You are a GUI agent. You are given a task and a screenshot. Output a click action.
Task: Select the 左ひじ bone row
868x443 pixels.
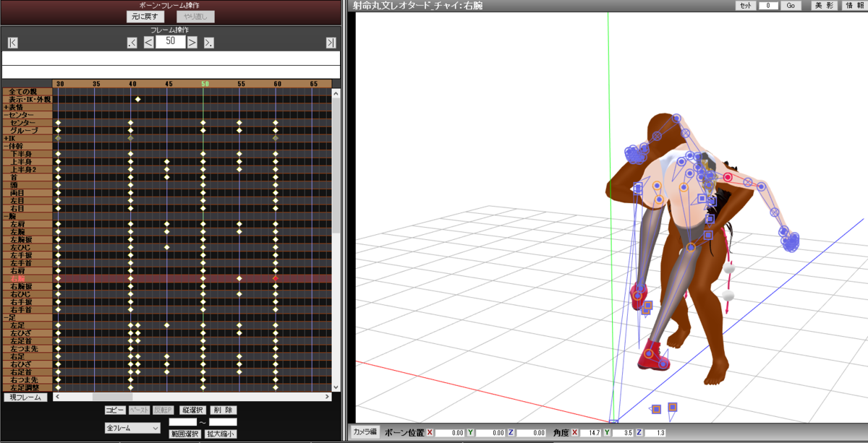[27, 247]
